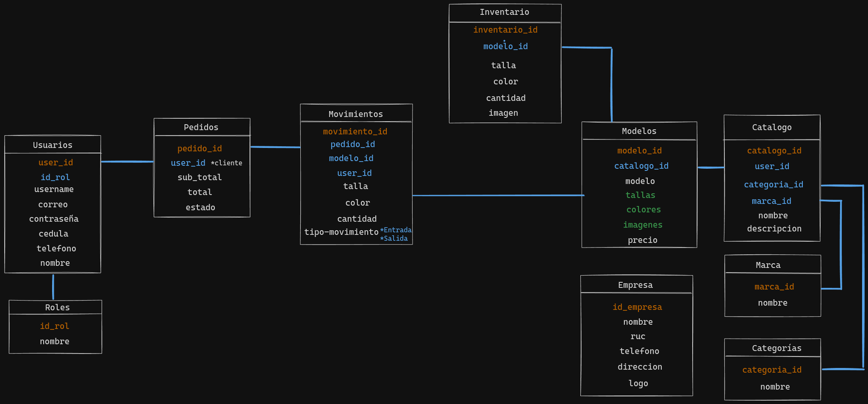Click telefono in Empresa table

[x=639, y=351]
